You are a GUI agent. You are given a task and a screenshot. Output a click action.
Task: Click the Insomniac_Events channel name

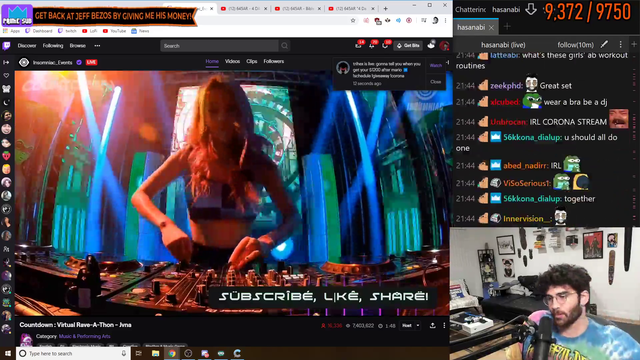tap(53, 62)
